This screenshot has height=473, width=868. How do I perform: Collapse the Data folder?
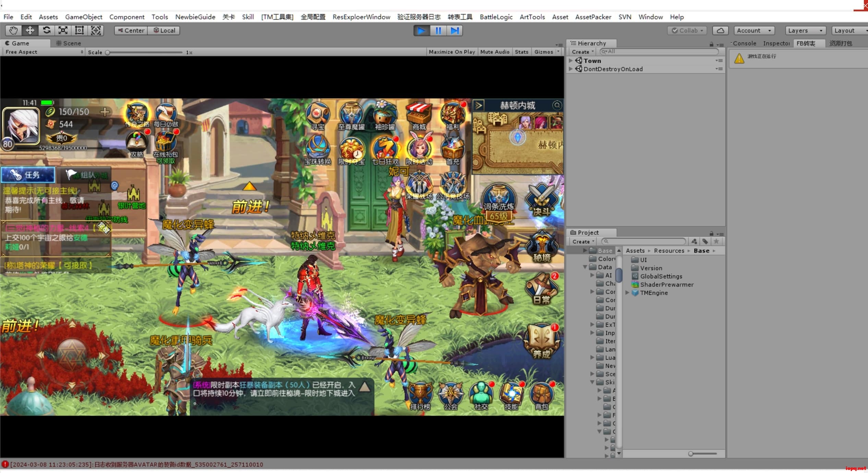click(x=585, y=267)
